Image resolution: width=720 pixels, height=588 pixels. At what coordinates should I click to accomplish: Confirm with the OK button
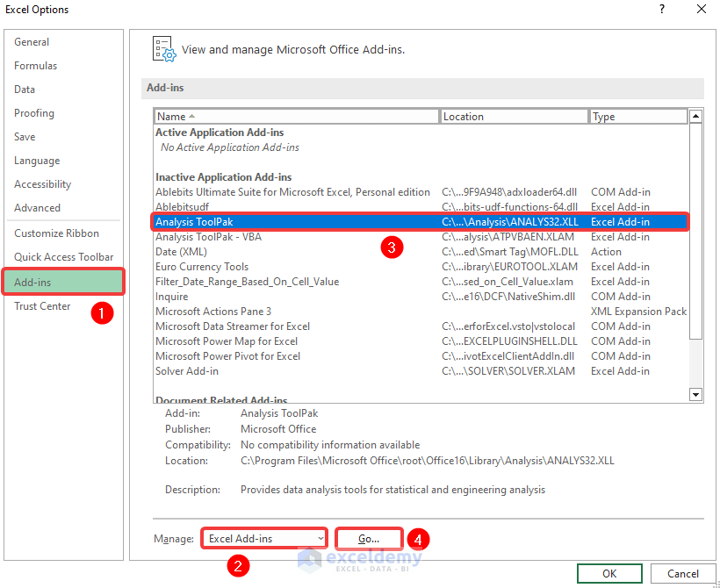pyautogui.click(x=609, y=574)
